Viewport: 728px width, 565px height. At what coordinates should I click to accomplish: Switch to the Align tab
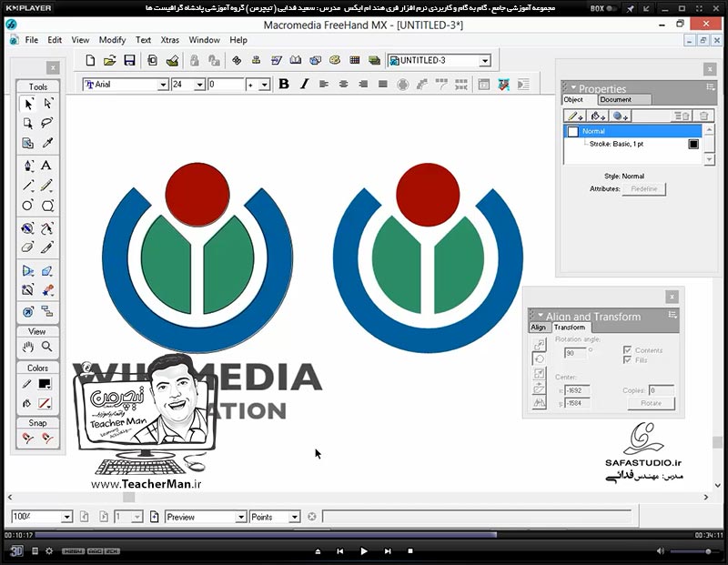538,328
